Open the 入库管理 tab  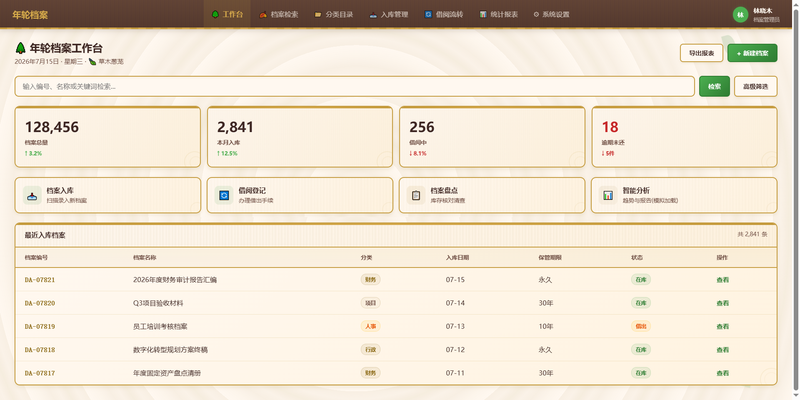tap(389, 14)
